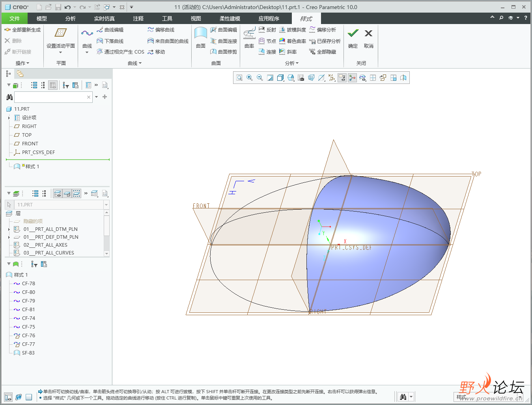The image size is (532, 405).
Task: Switch to the 实时仿真 ribbon tab
Action: pos(105,19)
